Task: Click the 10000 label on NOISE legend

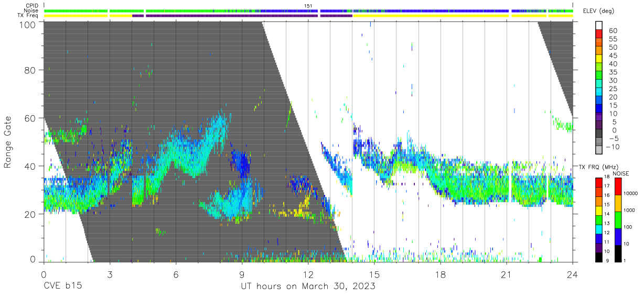Action: pyautogui.click(x=630, y=193)
